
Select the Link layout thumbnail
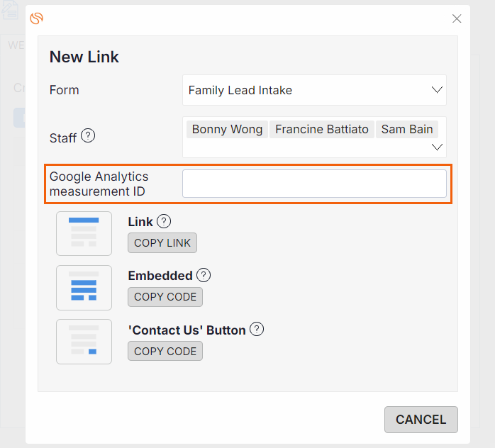pos(84,233)
